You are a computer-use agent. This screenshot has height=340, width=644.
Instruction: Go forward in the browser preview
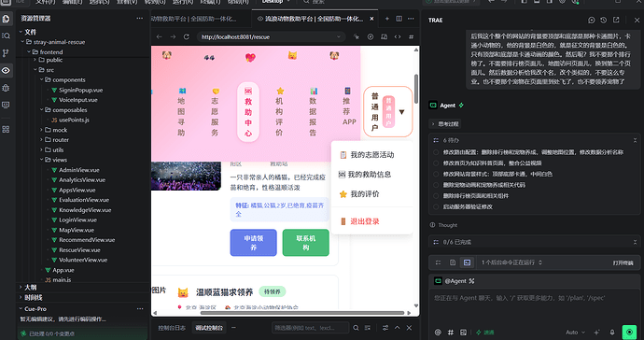click(x=173, y=36)
